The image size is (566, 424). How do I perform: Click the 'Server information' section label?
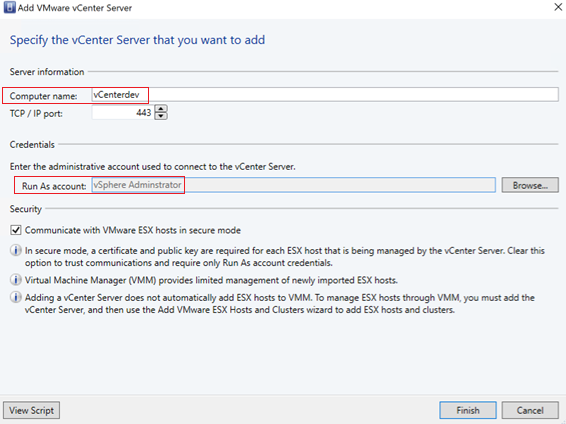pyautogui.click(x=47, y=72)
